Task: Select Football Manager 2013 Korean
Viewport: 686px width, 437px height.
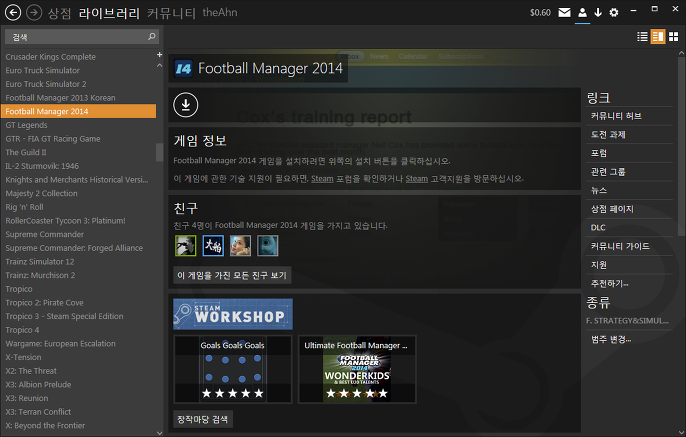Action: [x=60, y=98]
